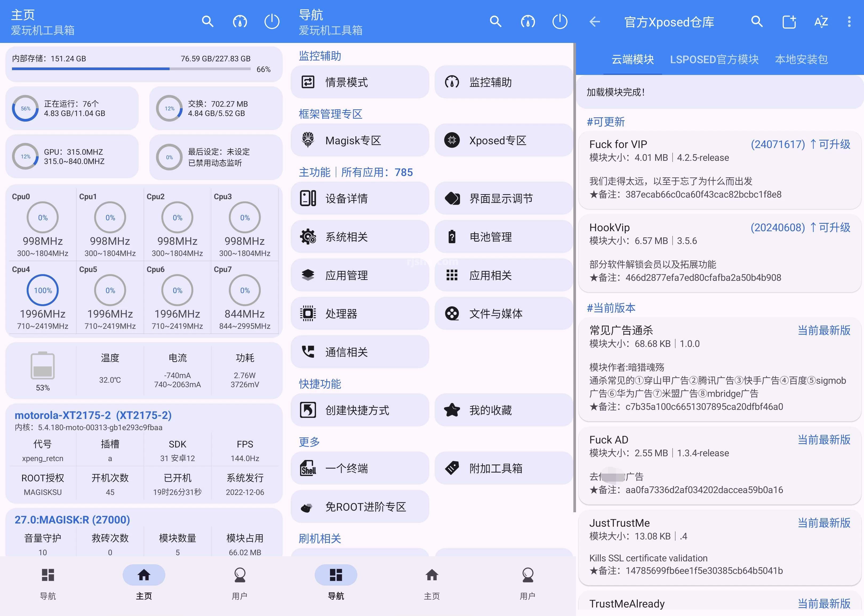Open 通信相关

click(x=360, y=352)
